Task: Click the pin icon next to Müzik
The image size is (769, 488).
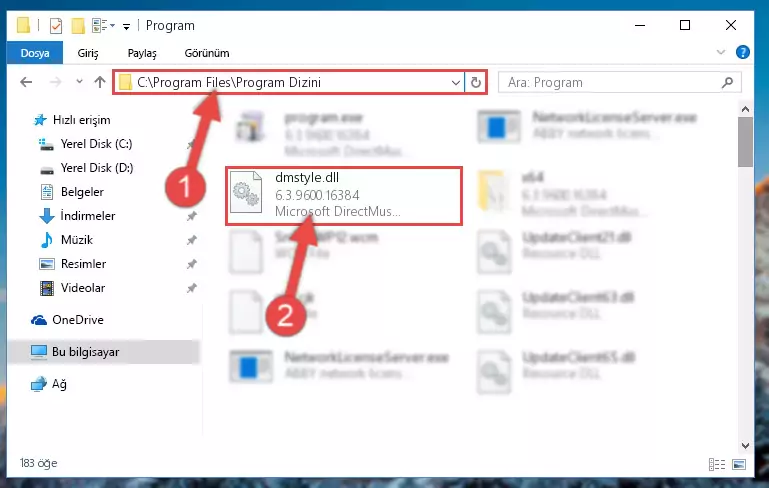Action: 191,240
